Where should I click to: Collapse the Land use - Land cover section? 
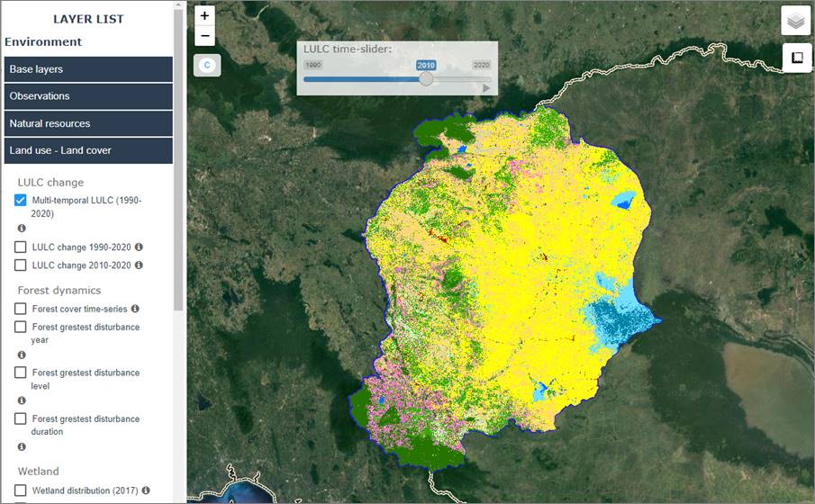88,150
